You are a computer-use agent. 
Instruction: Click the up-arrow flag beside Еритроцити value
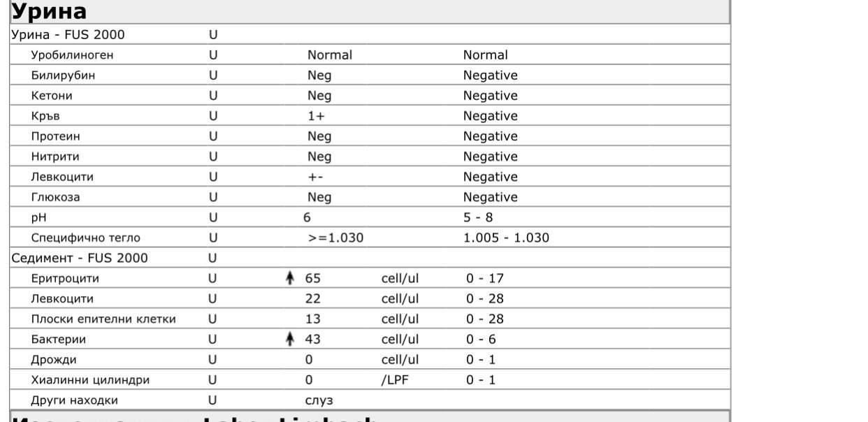pyautogui.click(x=290, y=278)
